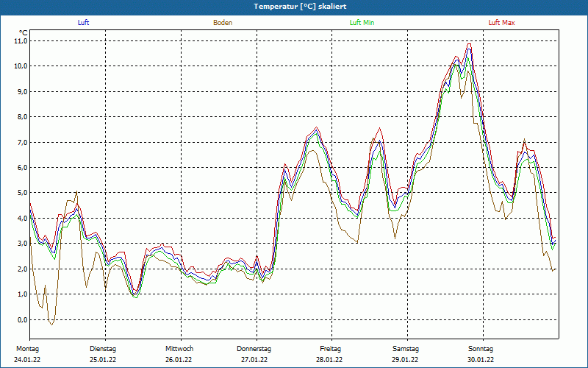Image resolution: width=588 pixels, height=368 pixels.
Task: Click the date 26.01.22
Action: point(179,360)
